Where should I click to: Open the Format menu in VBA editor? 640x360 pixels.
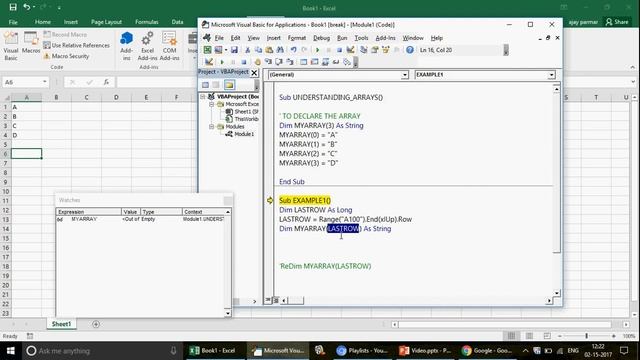click(x=297, y=38)
